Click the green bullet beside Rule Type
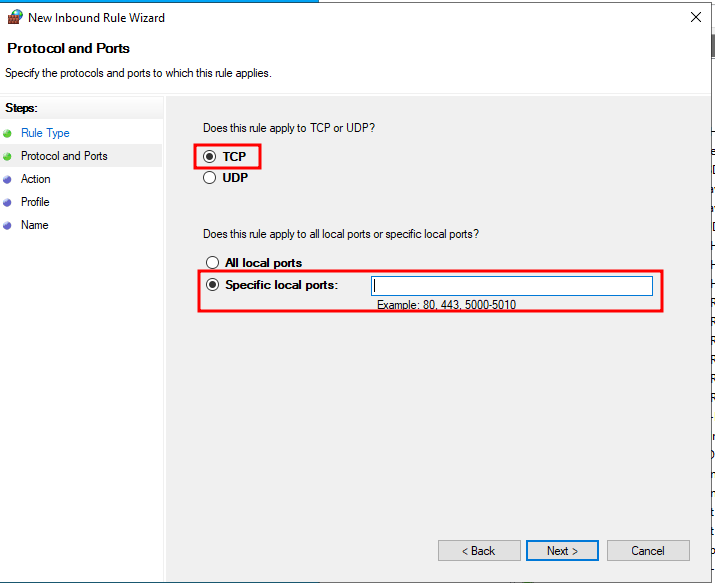This screenshot has height=583, width=715. coord(7,134)
